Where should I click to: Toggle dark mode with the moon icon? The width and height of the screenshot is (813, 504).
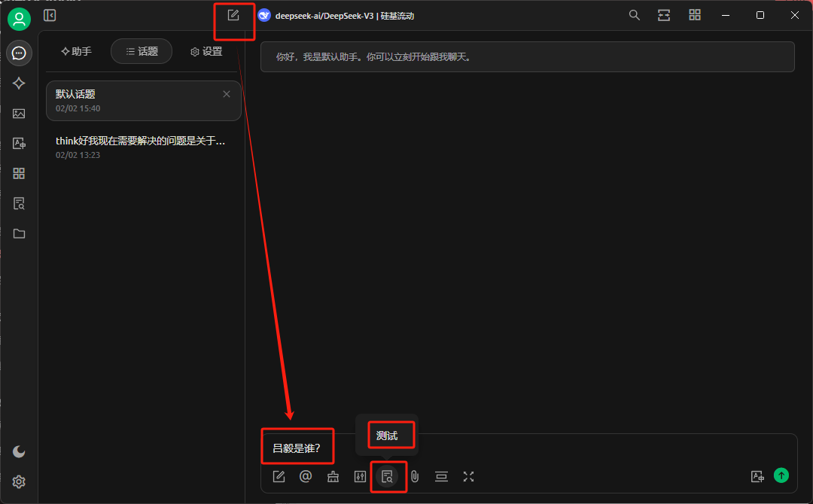click(19, 451)
